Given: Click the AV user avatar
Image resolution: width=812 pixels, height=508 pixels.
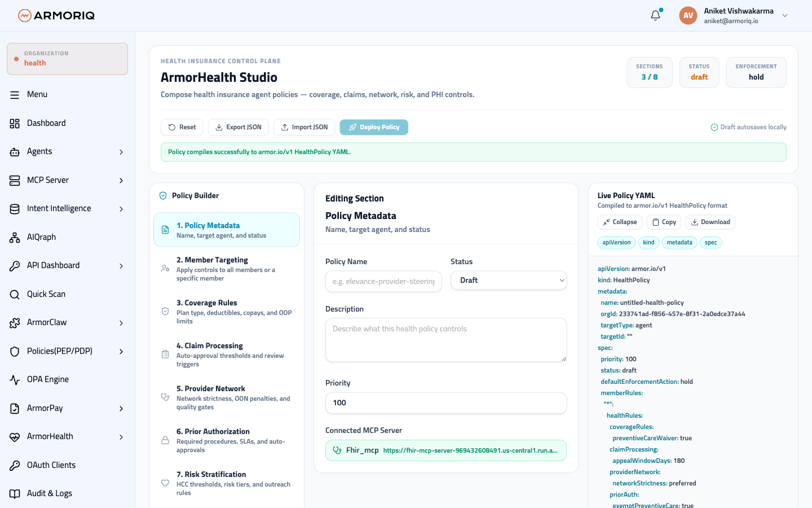Looking at the screenshot, I should click(x=688, y=16).
